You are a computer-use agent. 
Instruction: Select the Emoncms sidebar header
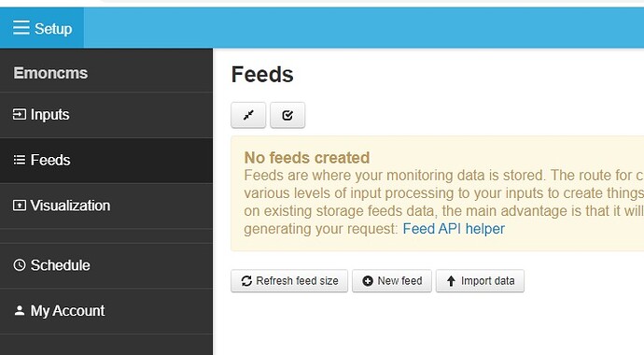(x=50, y=73)
